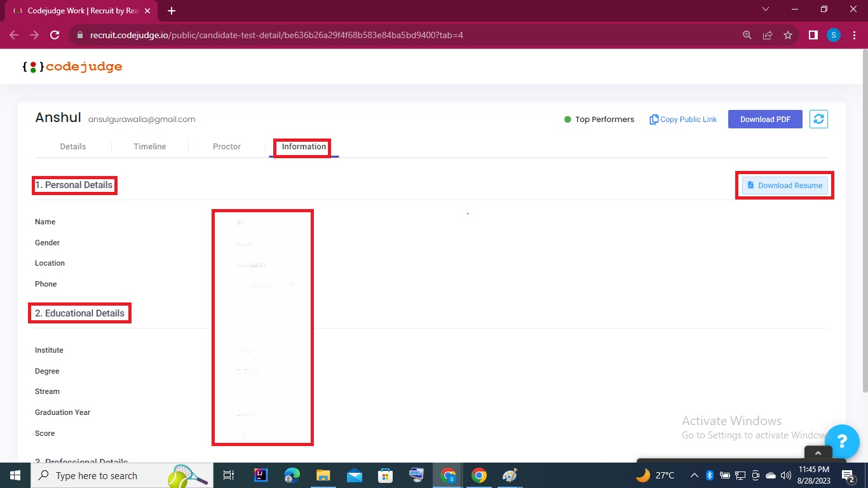868x488 pixels.
Task: Open the Mail app from the taskbar
Action: point(354,475)
